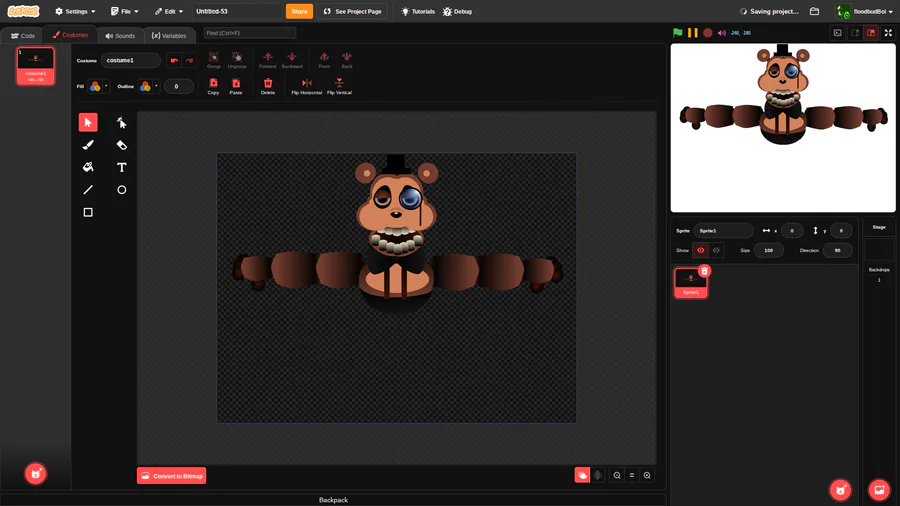Expand the Backpack bar

click(x=333, y=500)
